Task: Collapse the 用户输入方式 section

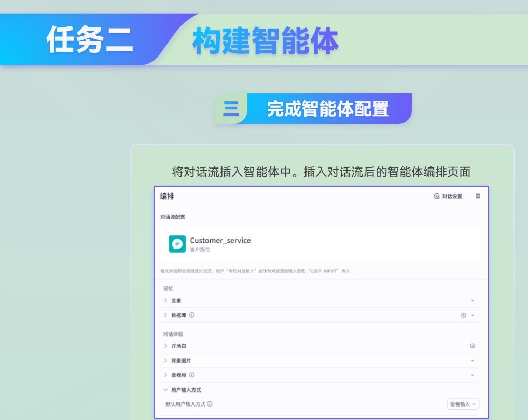Action: (x=165, y=390)
